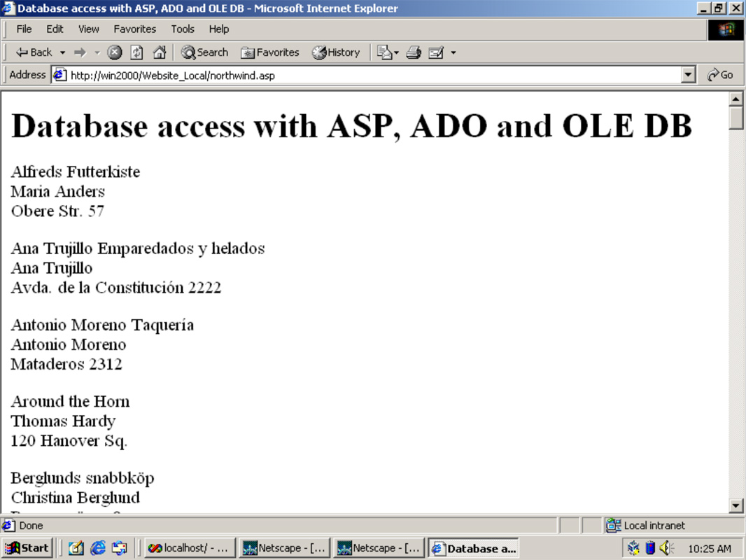The width and height of the screenshot is (746, 560).
Task: Click the Maria Anders text
Action: (58, 191)
